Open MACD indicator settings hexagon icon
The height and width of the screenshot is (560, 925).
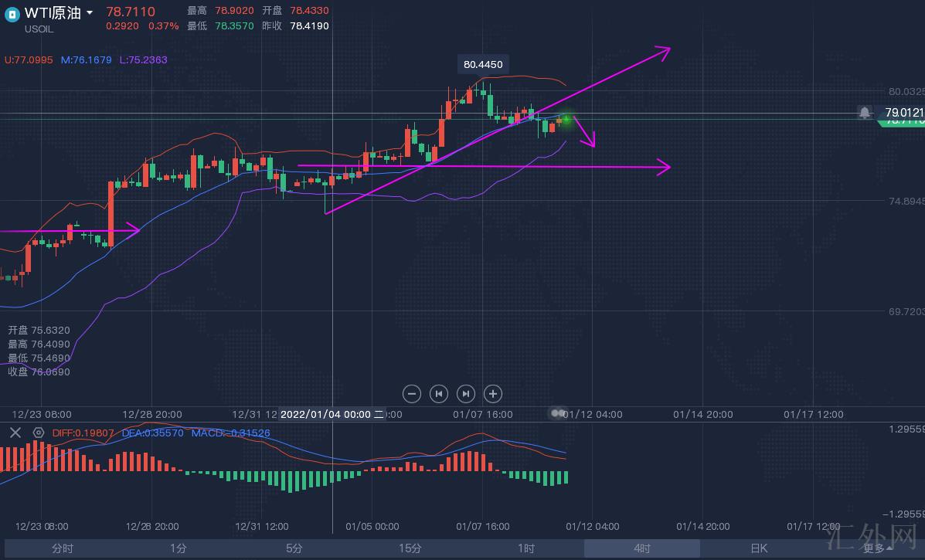point(38,433)
